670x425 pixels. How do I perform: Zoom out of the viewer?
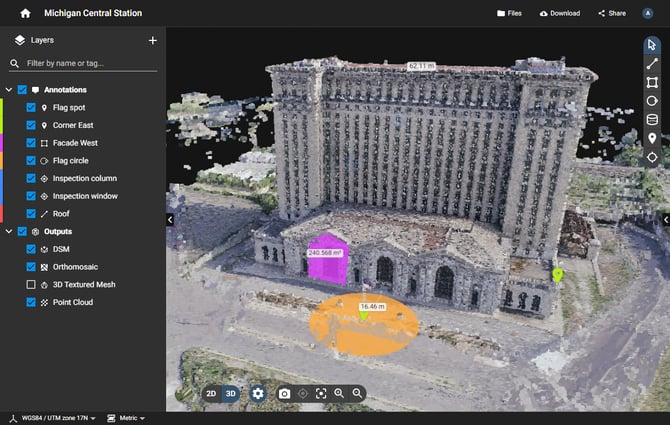tap(357, 393)
